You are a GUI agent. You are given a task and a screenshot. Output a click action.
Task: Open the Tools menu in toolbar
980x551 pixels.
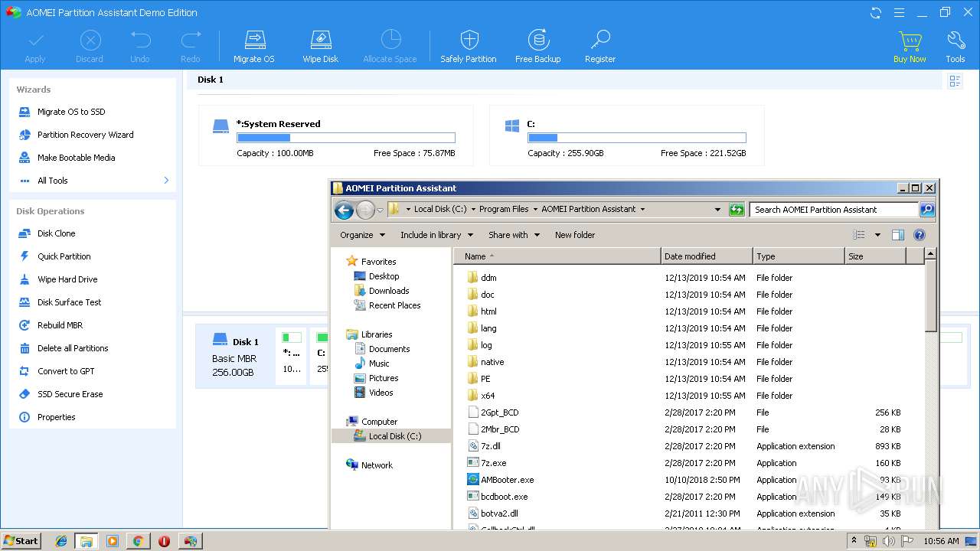955,47
